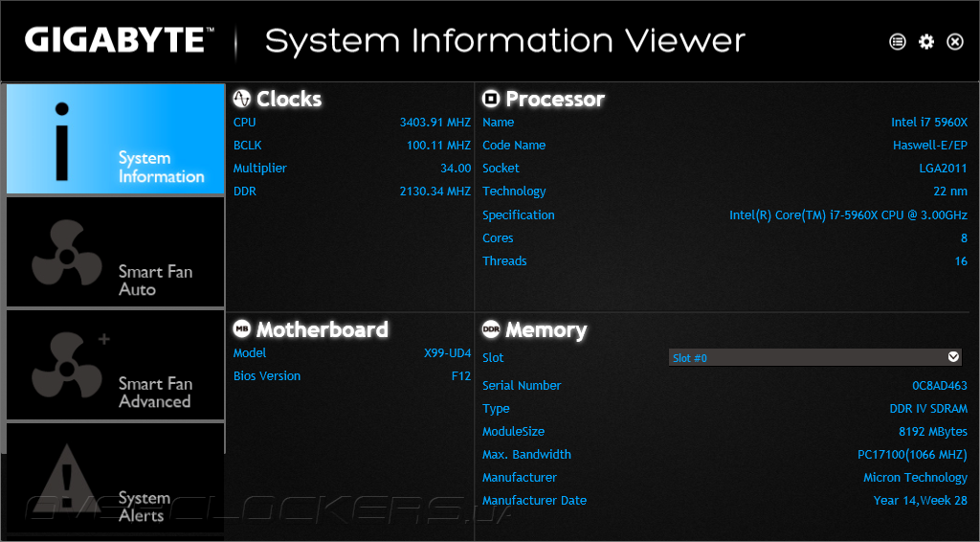Image resolution: width=980 pixels, height=542 pixels.
Task: Click the Memory DDR icon
Action: click(x=491, y=328)
